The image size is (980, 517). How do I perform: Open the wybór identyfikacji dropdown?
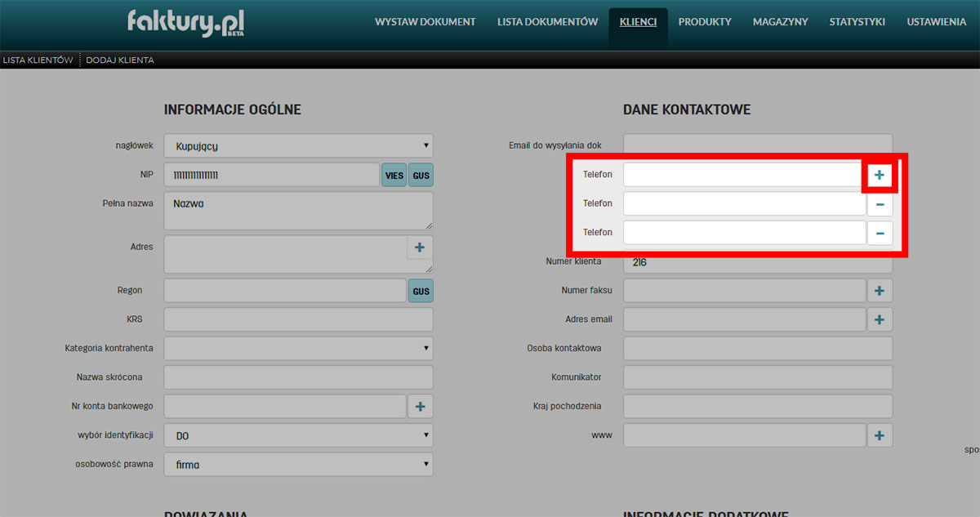click(x=298, y=435)
